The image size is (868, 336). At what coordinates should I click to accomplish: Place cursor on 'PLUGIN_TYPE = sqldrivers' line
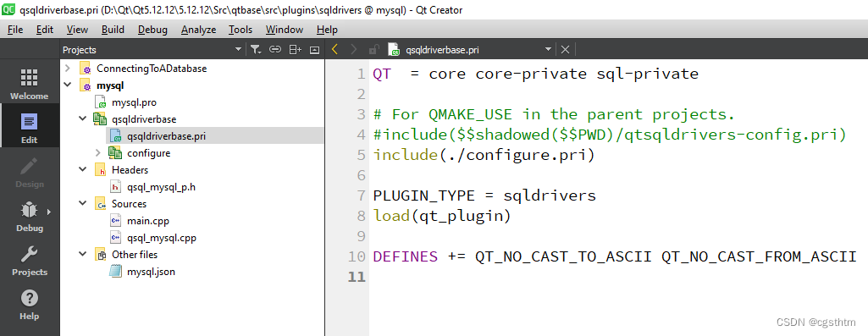pyautogui.click(x=484, y=196)
